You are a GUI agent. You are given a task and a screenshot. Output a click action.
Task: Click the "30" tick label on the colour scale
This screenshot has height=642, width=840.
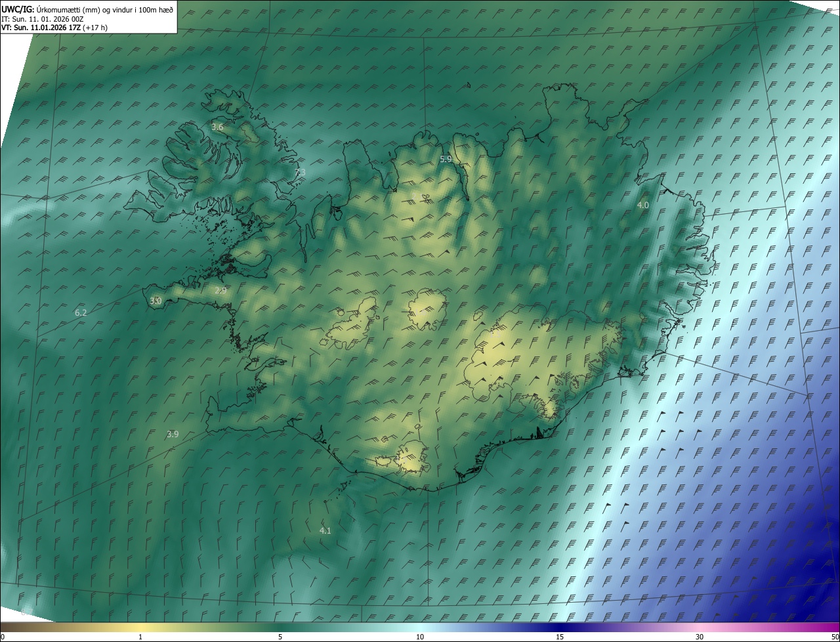(x=700, y=637)
